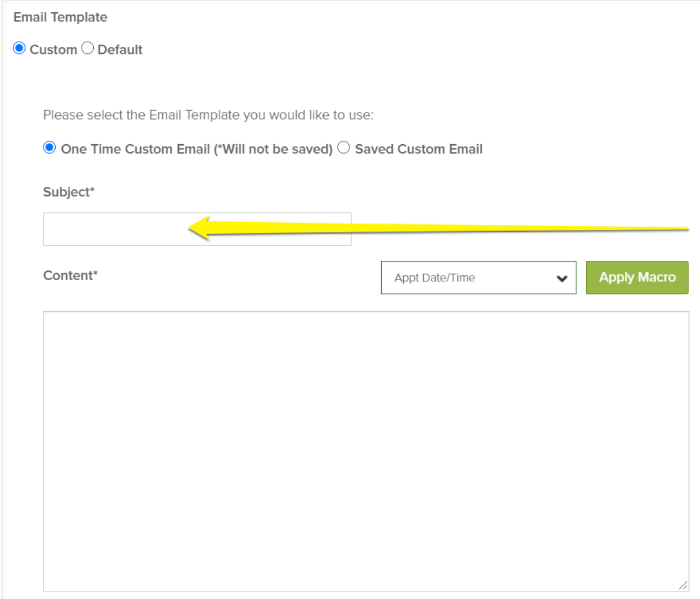Image resolution: width=700 pixels, height=599 pixels.
Task: Click the Content* field label
Action: click(x=70, y=275)
